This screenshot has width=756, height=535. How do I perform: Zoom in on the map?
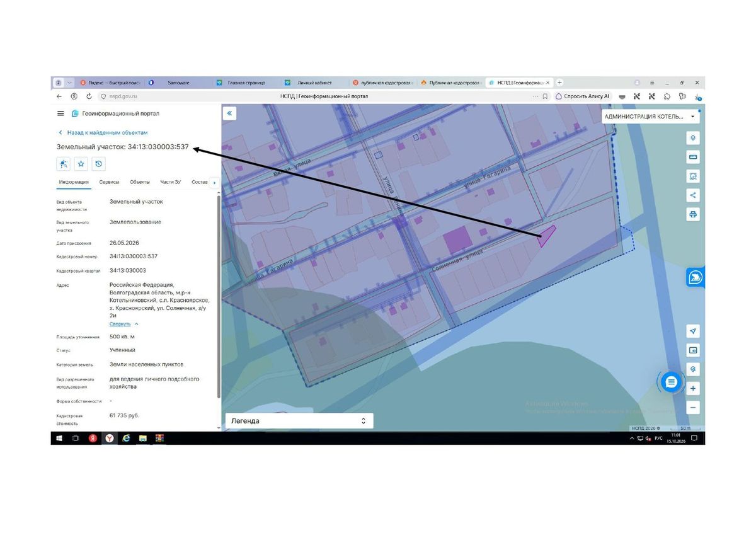tap(693, 389)
